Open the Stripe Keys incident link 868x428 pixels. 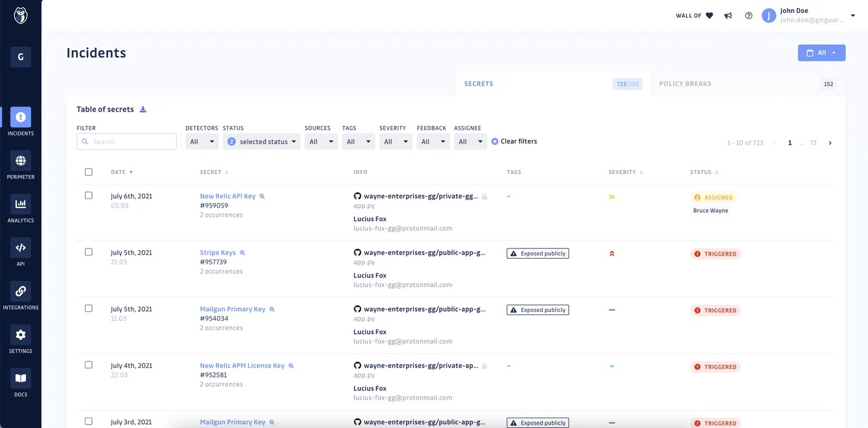pos(218,253)
